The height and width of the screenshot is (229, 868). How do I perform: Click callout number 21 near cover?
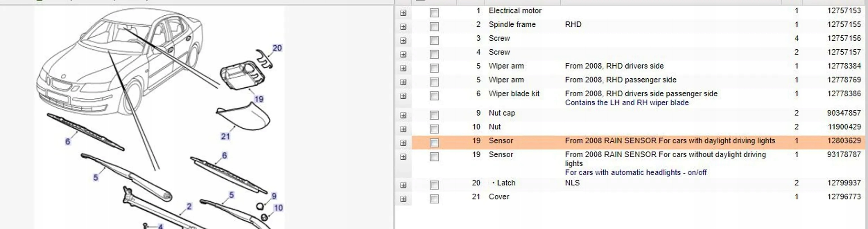pyautogui.click(x=225, y=136)
